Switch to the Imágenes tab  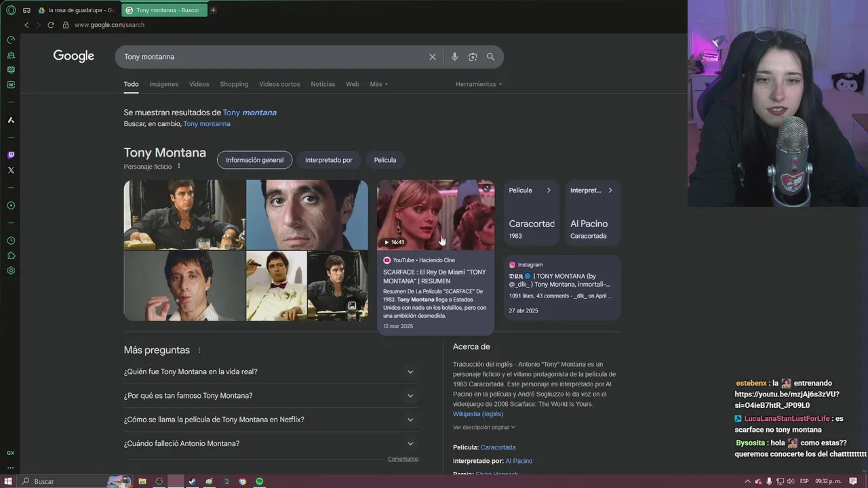click(x=164, y=84)
